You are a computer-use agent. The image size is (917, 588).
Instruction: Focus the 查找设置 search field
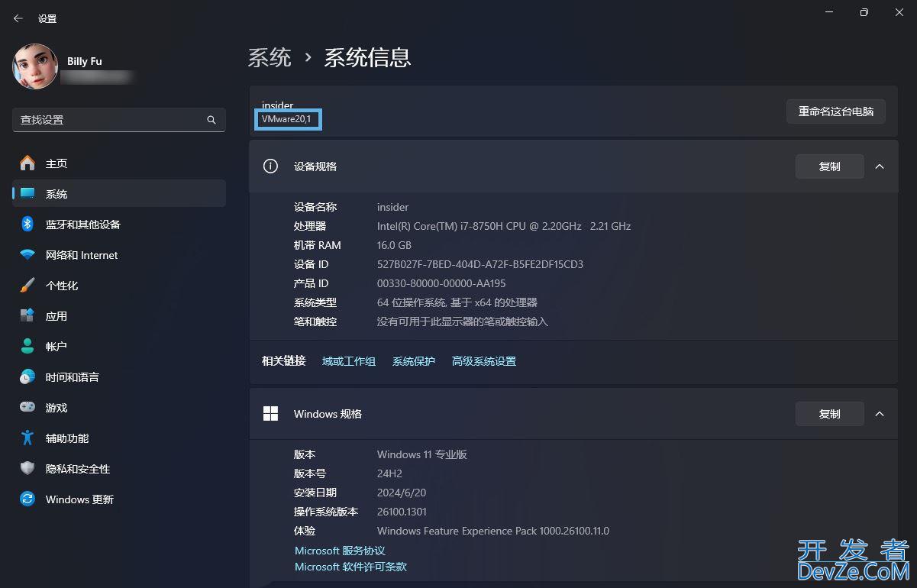(119, 120)
